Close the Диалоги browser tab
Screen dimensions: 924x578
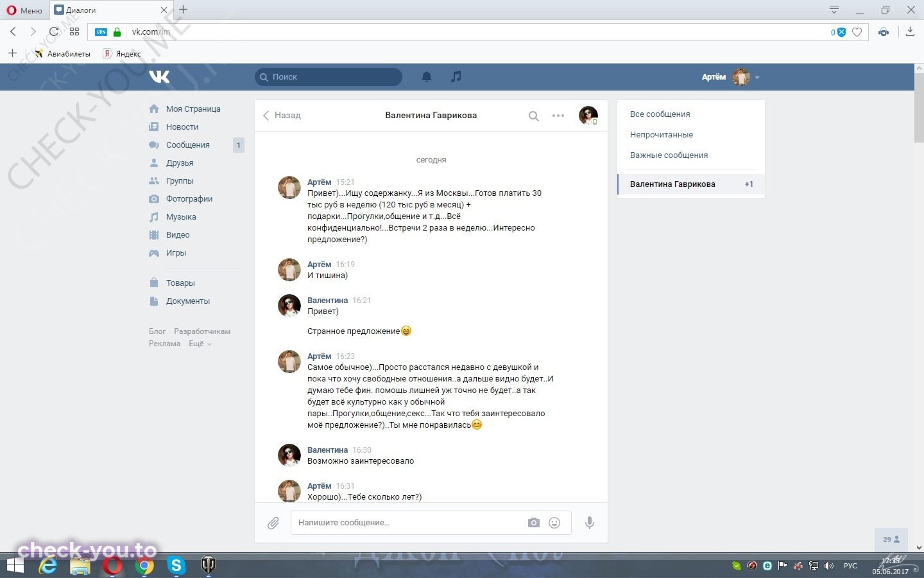(x=164, y=10)
